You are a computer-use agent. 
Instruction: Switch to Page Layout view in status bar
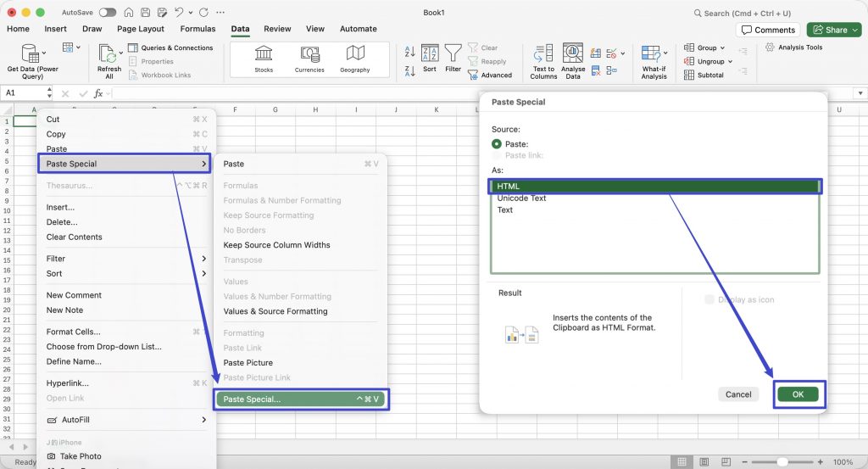tap(704, 462)
